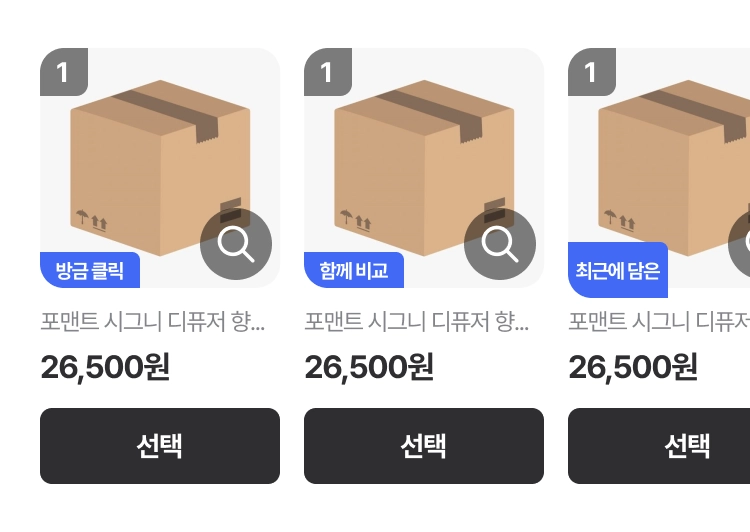Click the rank 1 badge on the 방금 클릭 card
Viewport: 750px width, 532px height.
click(64, 72)
